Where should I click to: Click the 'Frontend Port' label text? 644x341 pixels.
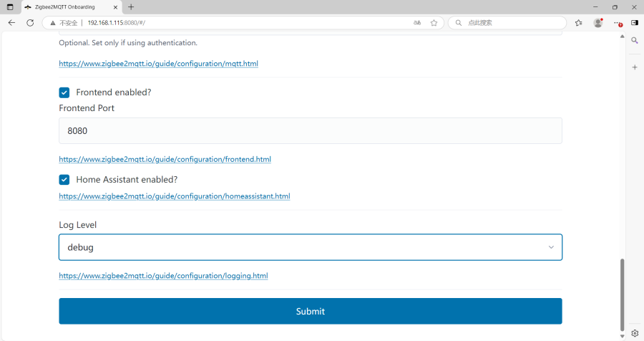[x=87, y=108]
